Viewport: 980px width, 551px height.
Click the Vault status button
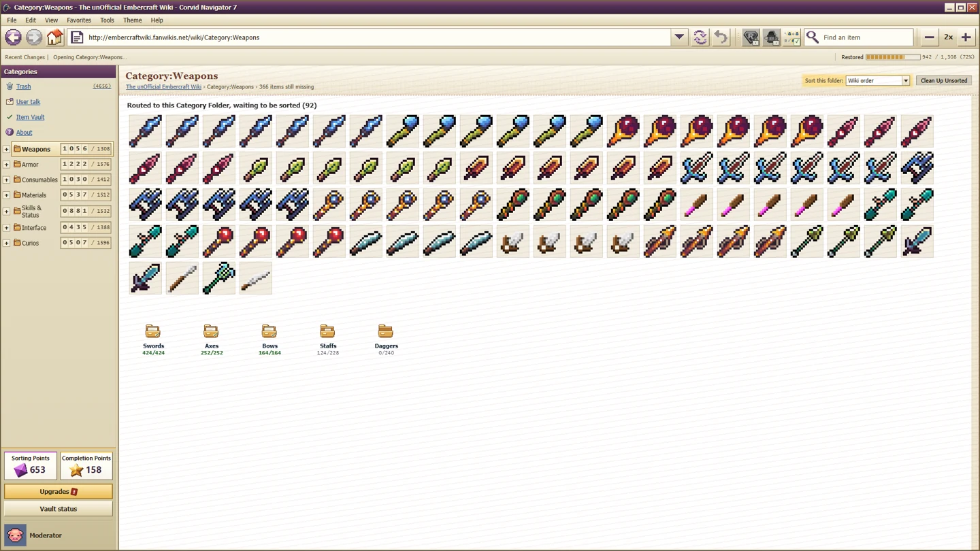coord(59,509)
